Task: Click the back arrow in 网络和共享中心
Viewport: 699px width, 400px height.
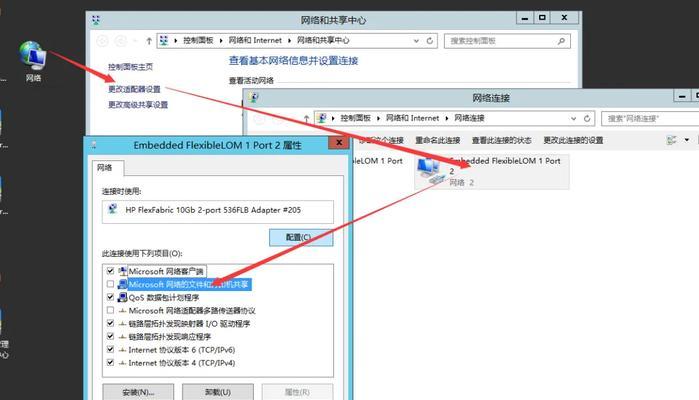Action: tap(102, 41)
